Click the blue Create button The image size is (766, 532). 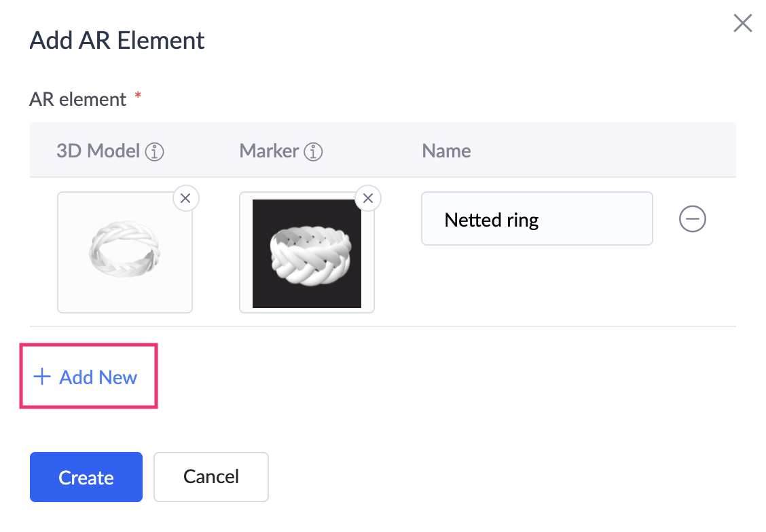(86, 477)
